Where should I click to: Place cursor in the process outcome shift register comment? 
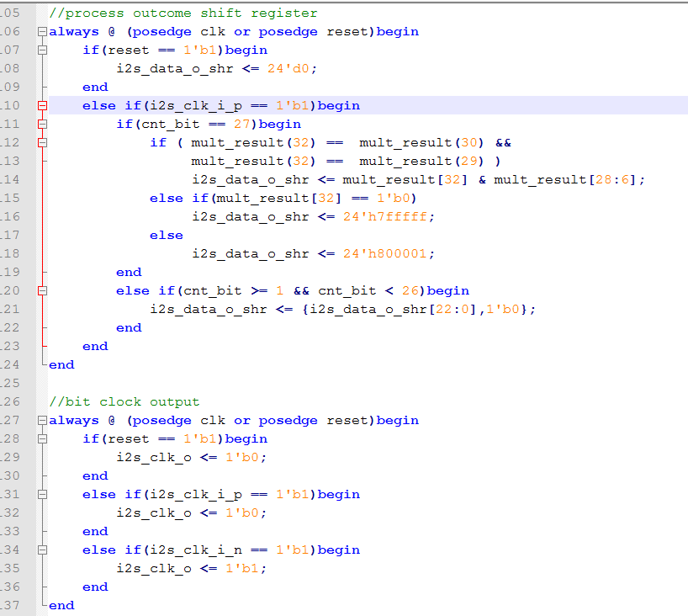[183, 13]
